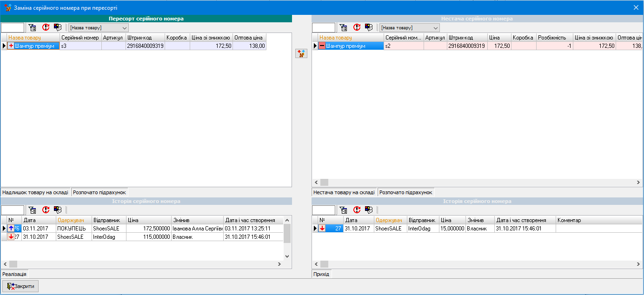Screen dimensions: 644x295
Task: Click the filter icon in Пересорт серійного номера toolbar
Action: tap(32, 27)
